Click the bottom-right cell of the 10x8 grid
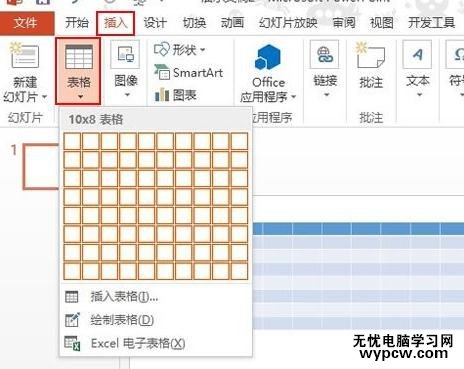This screenshot has height=369, width=464. pyautogui.click(x=239, y=271)
